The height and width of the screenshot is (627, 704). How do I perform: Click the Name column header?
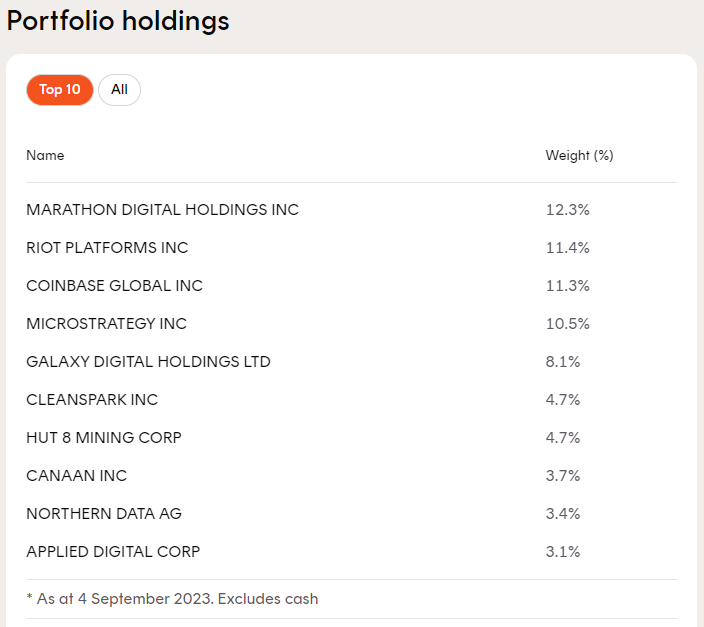(45, 155)
